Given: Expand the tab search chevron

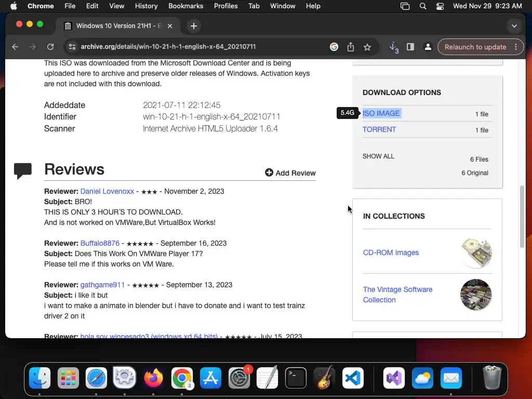Looking at the screenshot, I should 514,26.
